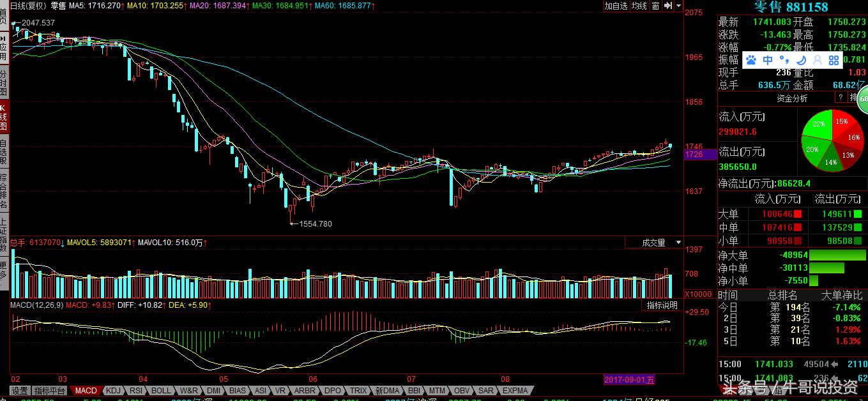Switch to the DPO indicator tab
The width and height of the screenshot is (868, 401).
(x=333, y=390)
